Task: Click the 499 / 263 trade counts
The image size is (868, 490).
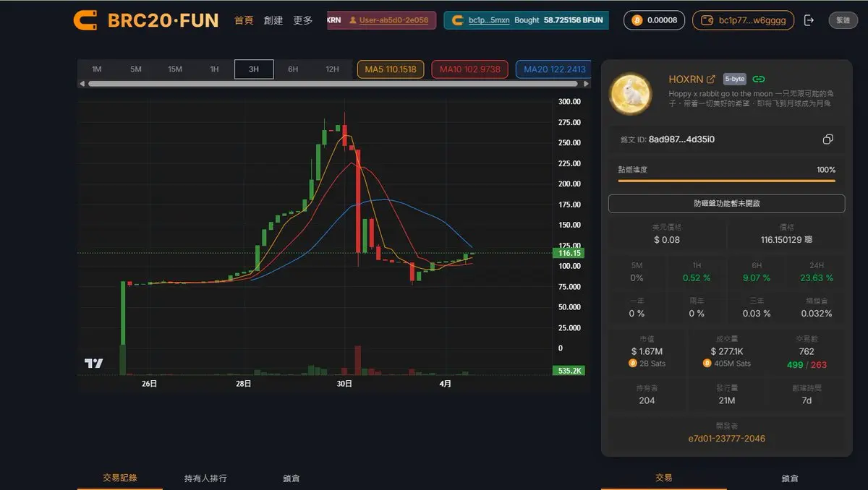Action: coord(807,364)
